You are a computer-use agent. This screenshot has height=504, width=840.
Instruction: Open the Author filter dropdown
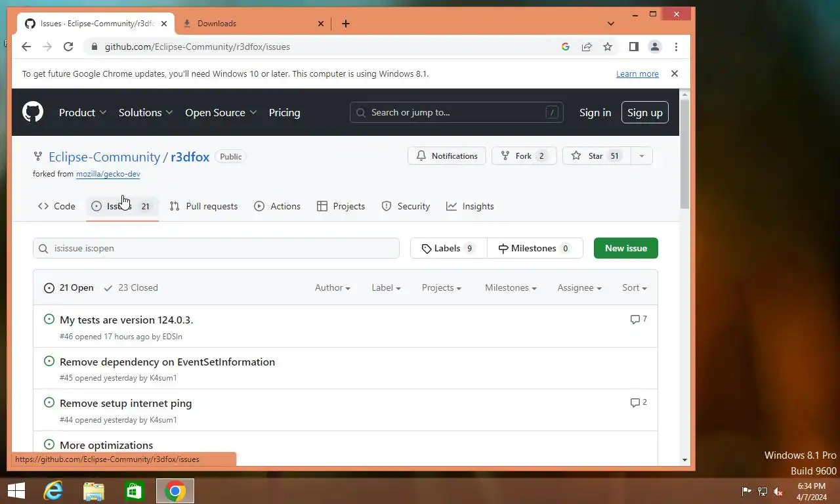333,287
